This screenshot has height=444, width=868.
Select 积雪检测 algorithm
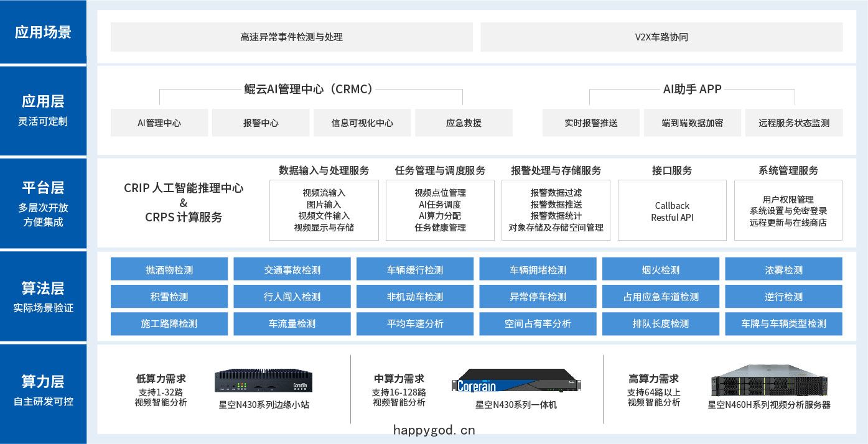169,297
